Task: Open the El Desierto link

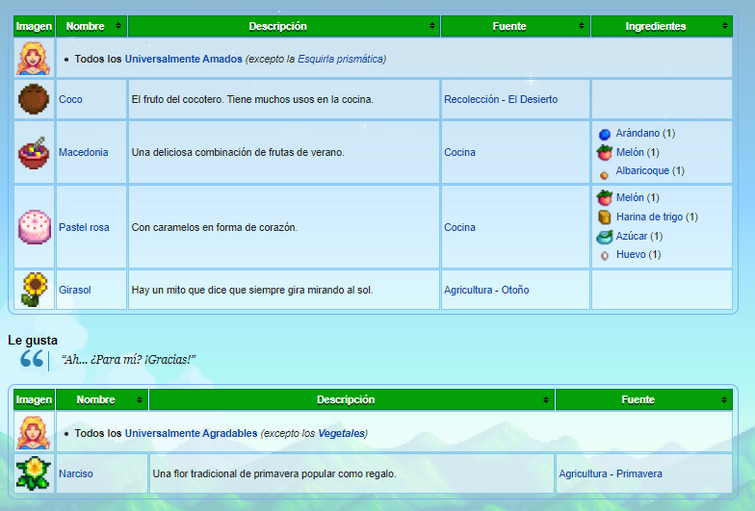Action: coord(533,99)
